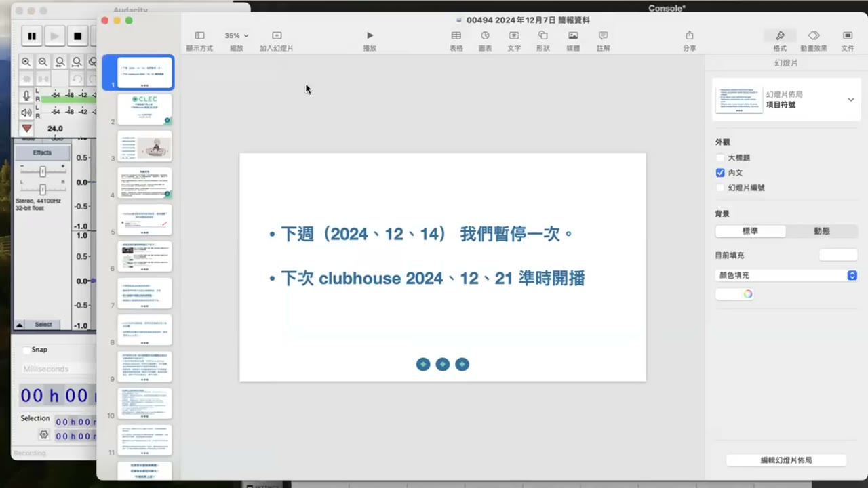Click 編輯幻燈片佈局 button
Viewport: 868px width, 488px height.
click(786, 460)
